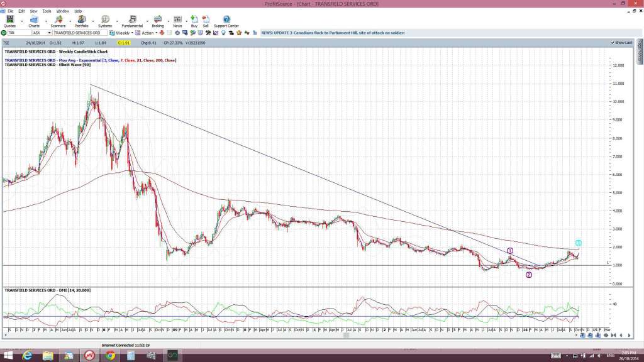Screen dimensions: 644x362
Task: Expand the Scanners dropdown arrow
Action: [70, 21]
